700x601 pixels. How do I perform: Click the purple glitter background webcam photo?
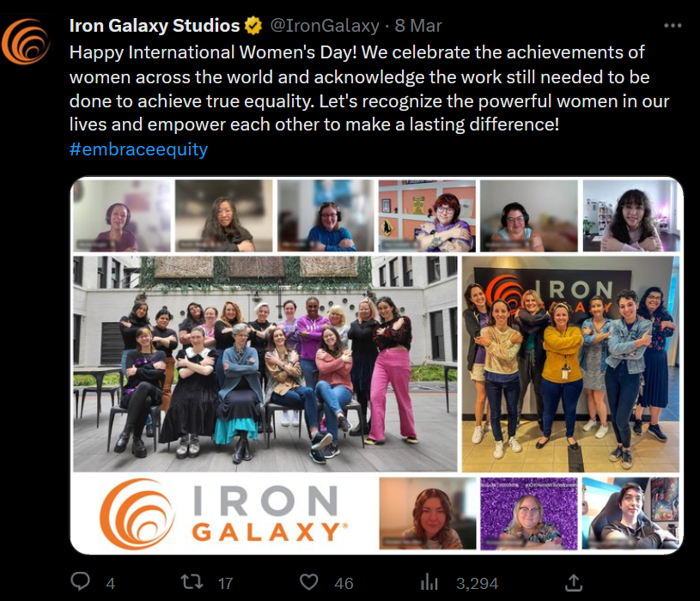click(528, 513)
